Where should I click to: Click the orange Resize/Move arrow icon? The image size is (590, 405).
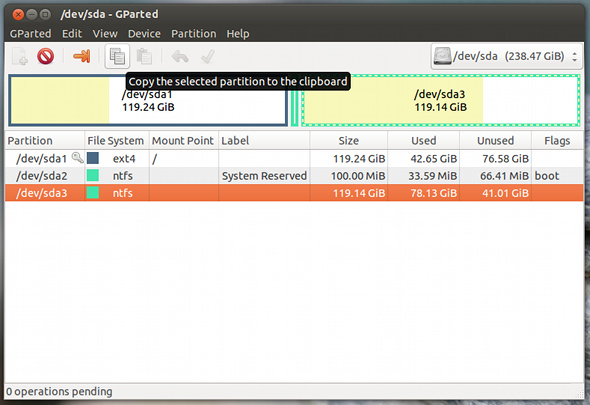[x=82, y=56]
